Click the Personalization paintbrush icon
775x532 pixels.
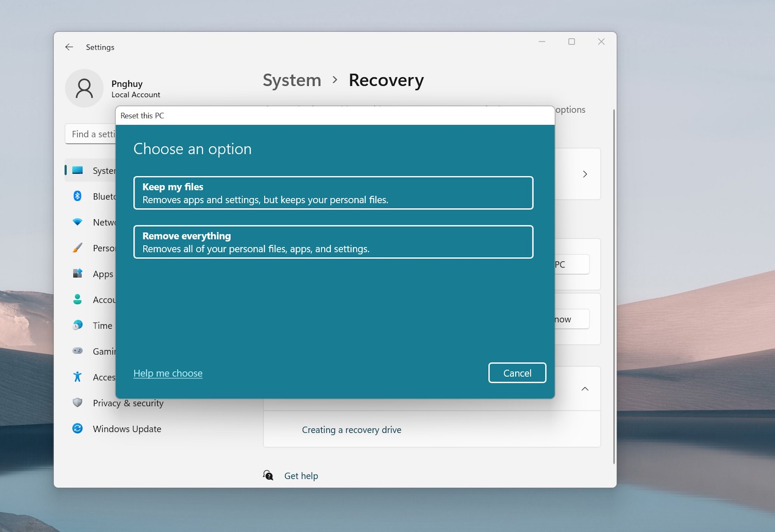coord(77,248)
